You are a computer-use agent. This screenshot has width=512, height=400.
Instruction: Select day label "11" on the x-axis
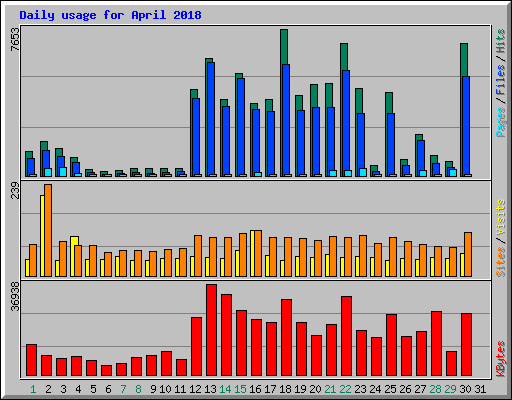pyautogui.click(x=180, y=389)
